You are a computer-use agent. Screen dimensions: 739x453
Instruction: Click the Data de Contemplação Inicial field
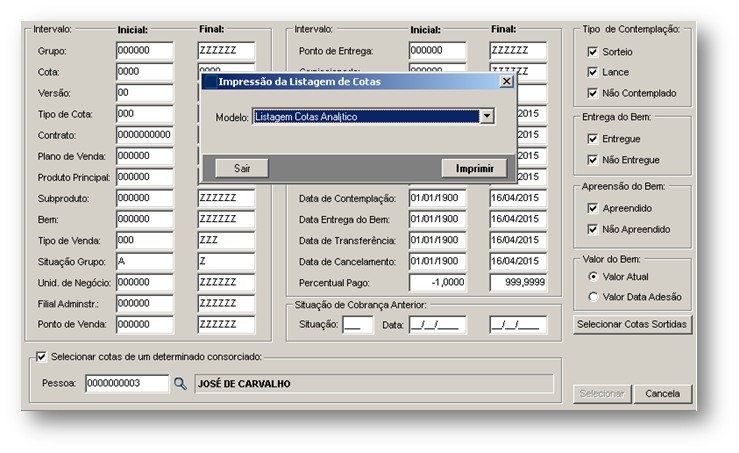(437, 198)
